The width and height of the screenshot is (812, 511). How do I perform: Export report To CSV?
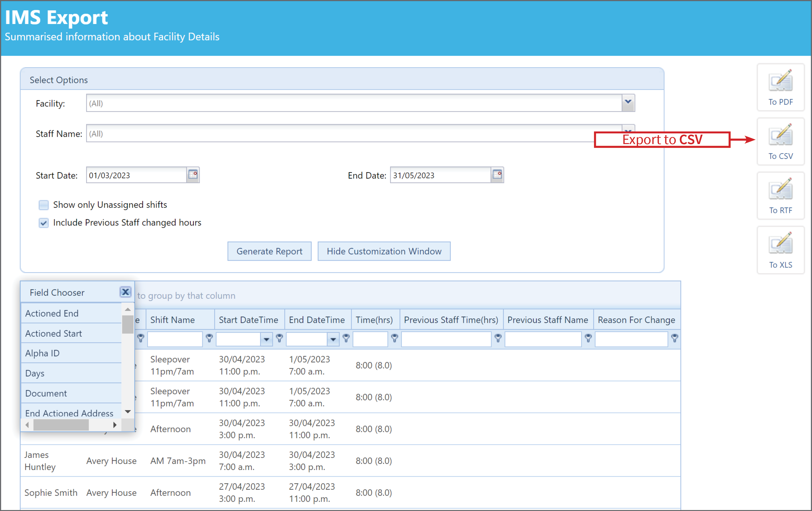pyautogui.click(x=780, y=141)
